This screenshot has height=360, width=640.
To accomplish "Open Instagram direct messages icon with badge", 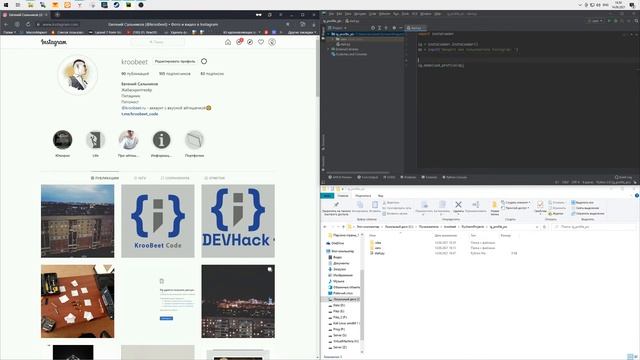I will 239,42.
